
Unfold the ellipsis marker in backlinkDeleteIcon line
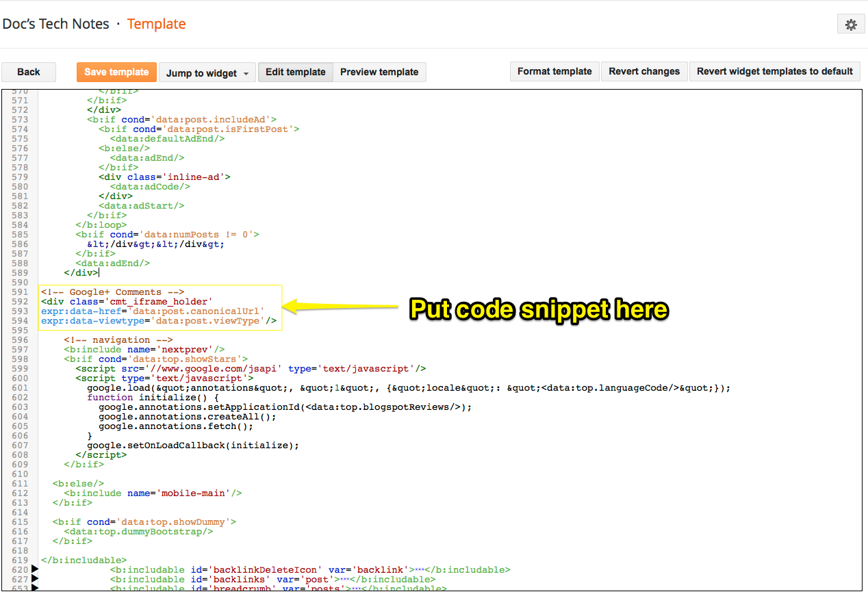(x=421, y=569)
